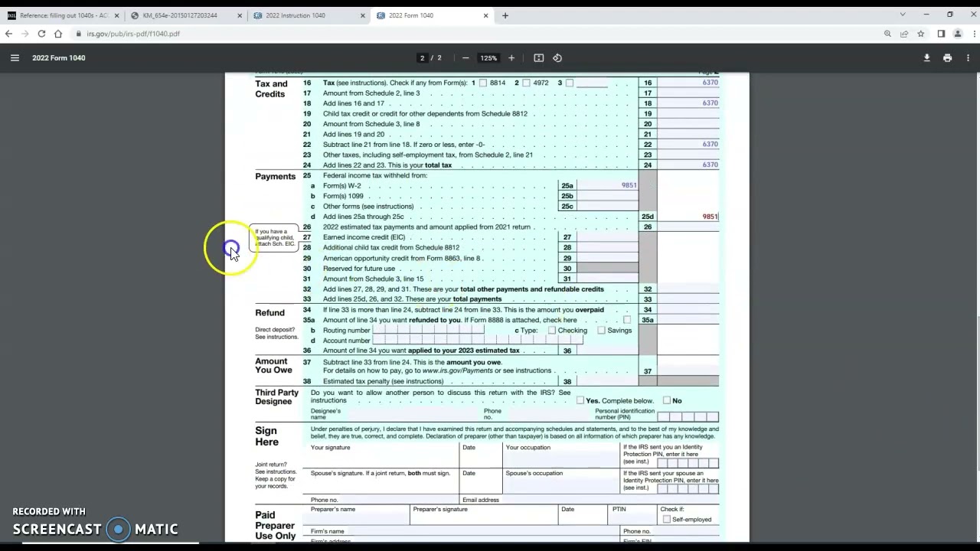Image resolution: width=980 pixels, height=551 pixels.
Task: Click the line 29 amount field
Action: (x=607, y=259)
